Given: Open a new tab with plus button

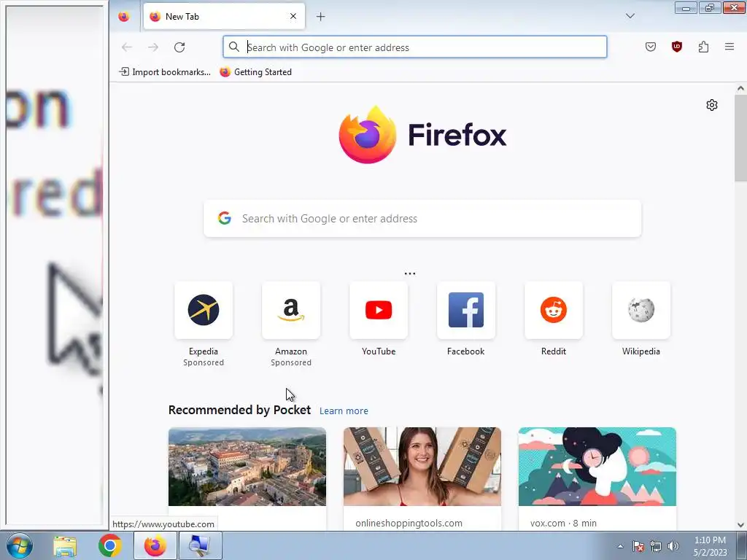Looking at the screenshot, I should click(x=321, y=17).
